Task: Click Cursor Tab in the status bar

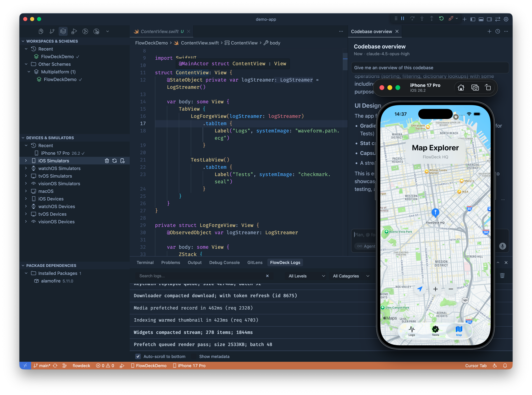Action: (476, 366)
